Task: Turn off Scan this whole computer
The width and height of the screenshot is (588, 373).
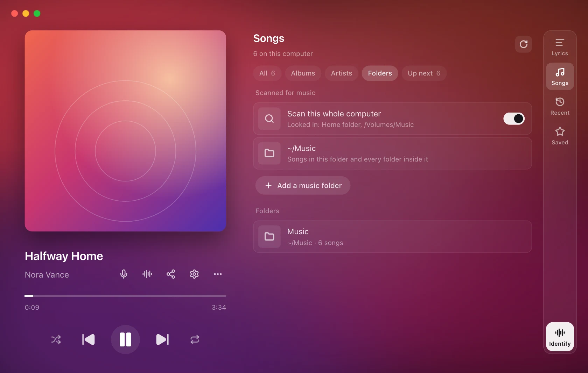Action: tap(514, 119)
